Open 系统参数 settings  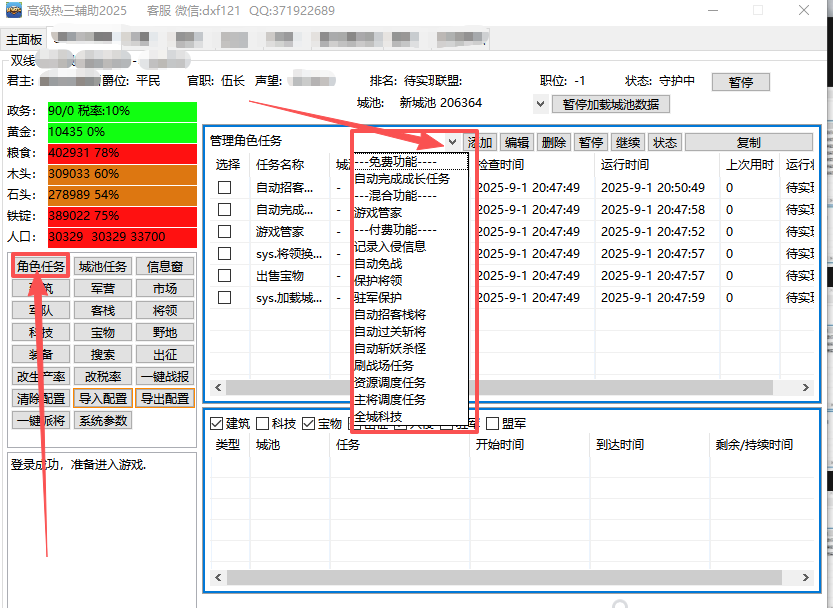pos(103,421)
